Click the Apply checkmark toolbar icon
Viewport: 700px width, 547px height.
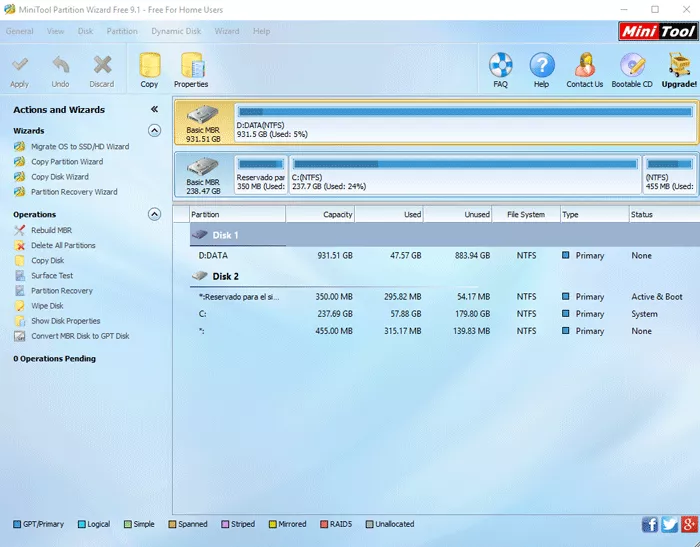[x=20, y=66]
